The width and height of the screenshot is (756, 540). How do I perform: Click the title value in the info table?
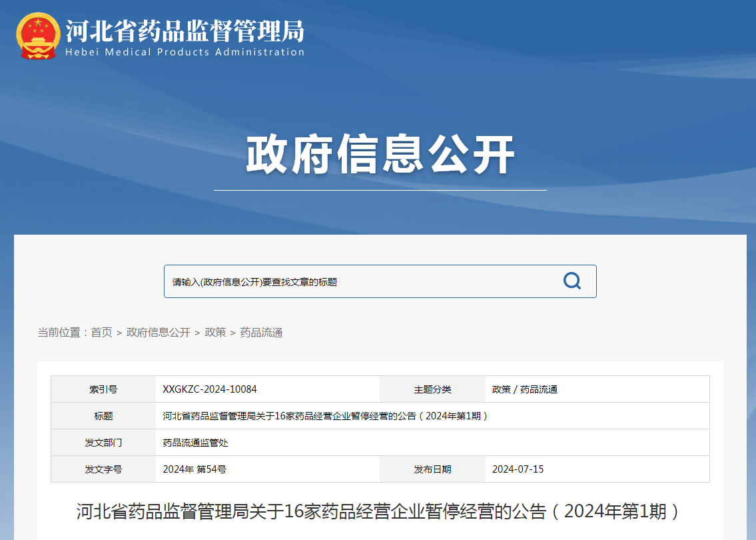pos(325,416)
